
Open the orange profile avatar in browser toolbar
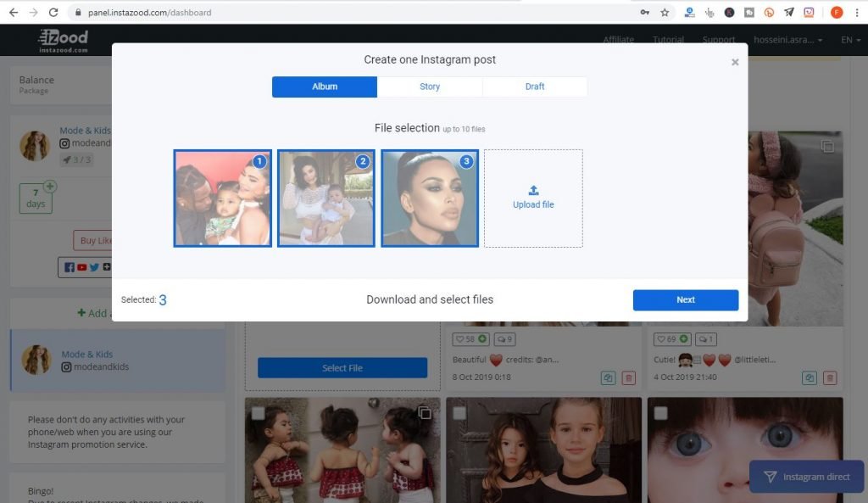click(x=837, y=12)
